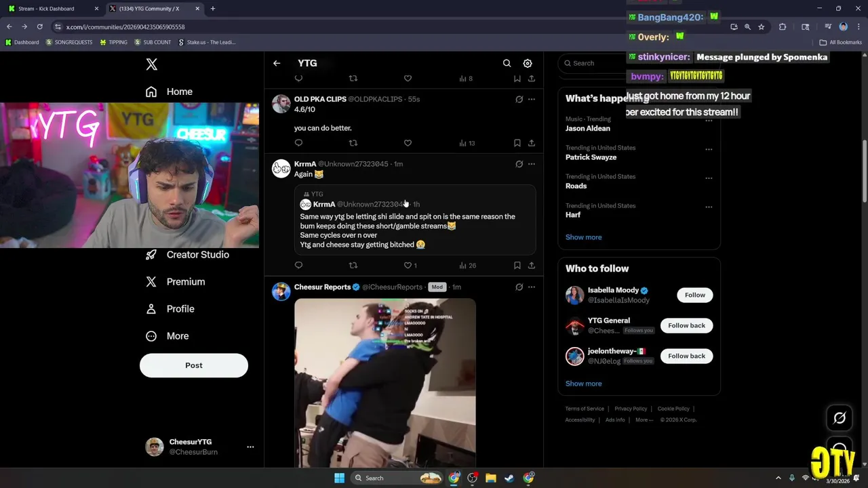Share the OLD PKA CLIPS post
The width and height of the screenshot is (868, 488).
531,143
